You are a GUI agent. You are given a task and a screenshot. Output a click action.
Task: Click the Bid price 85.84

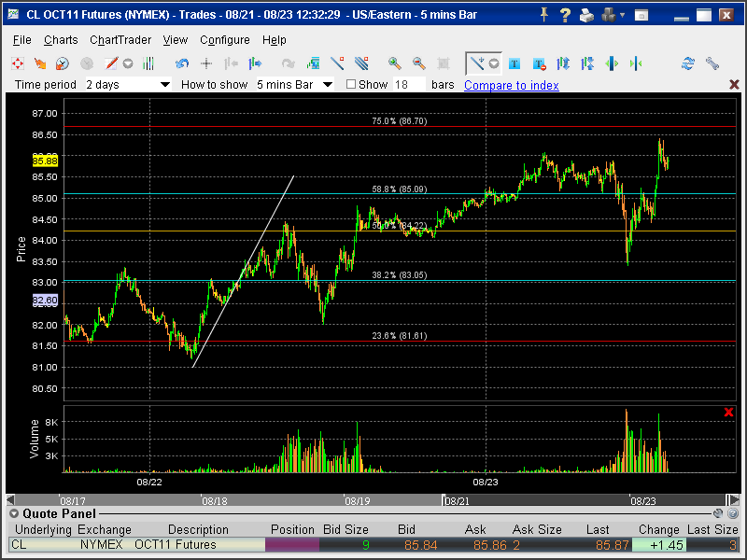(x=420, y=545)
